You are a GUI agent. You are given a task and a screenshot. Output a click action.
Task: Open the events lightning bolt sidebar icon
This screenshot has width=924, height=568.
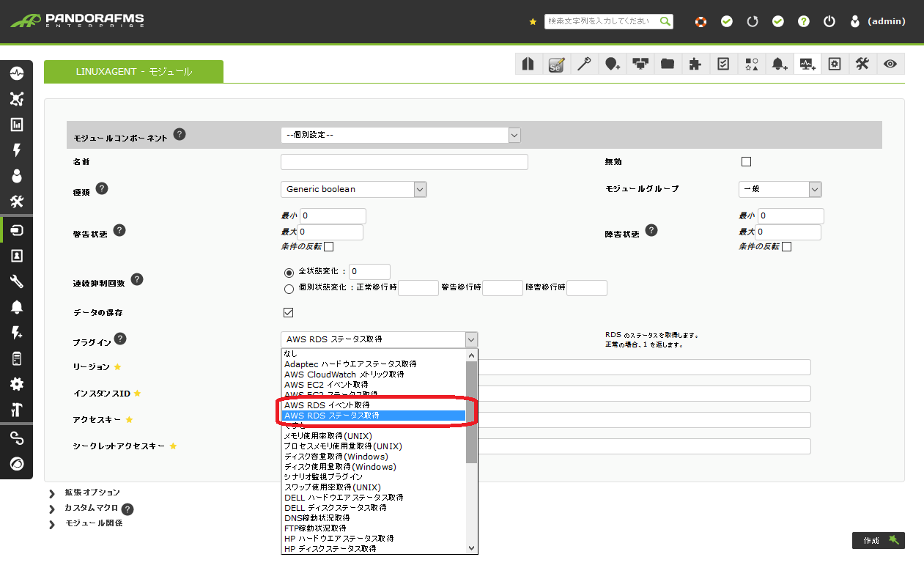(x=16, y=150)
